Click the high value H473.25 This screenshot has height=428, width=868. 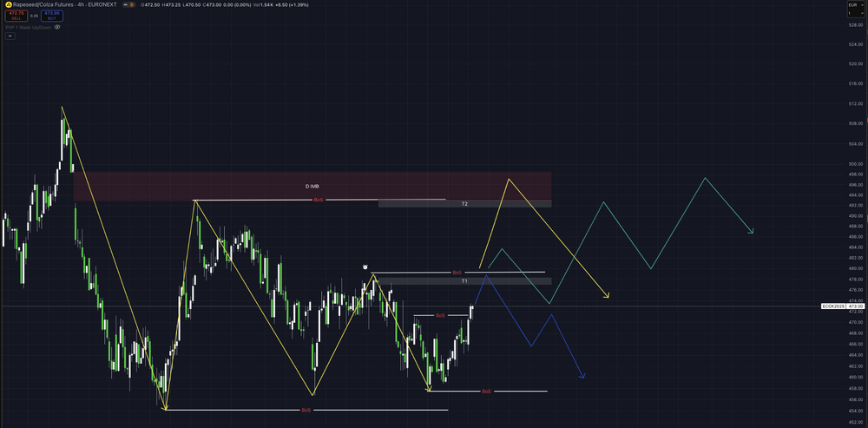172,5
